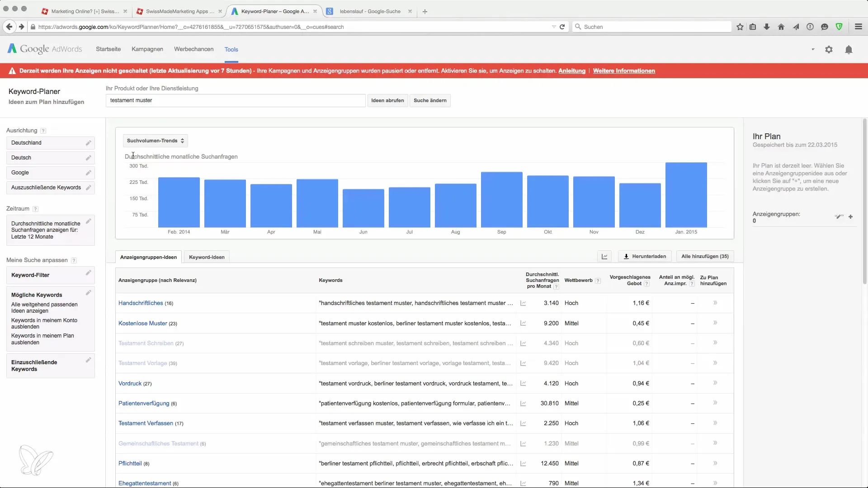Open Anleitung link in red banner

(571, 71)
